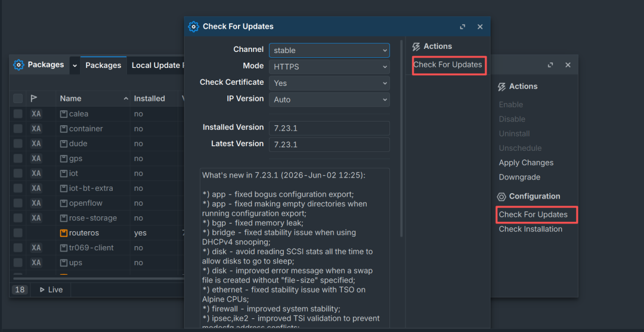Image resolution: width=644 pixels, height=332 pixels.
Task: Select the openflow package name
Action: click(86, 203)
